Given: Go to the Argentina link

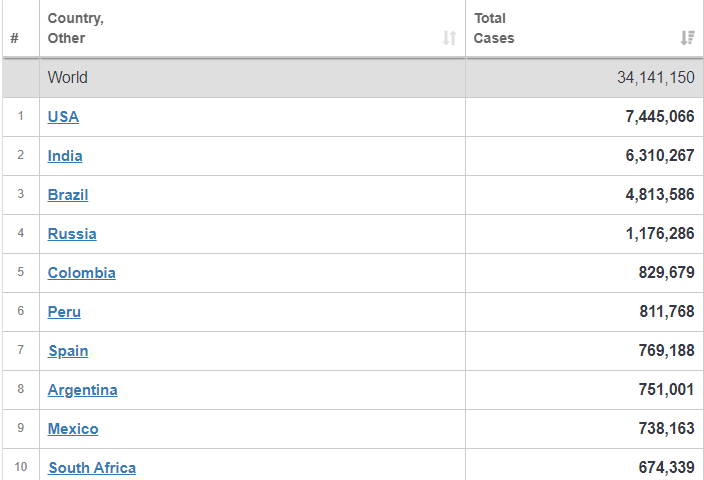Looking at the screenshot, I should tap(82, 390).
